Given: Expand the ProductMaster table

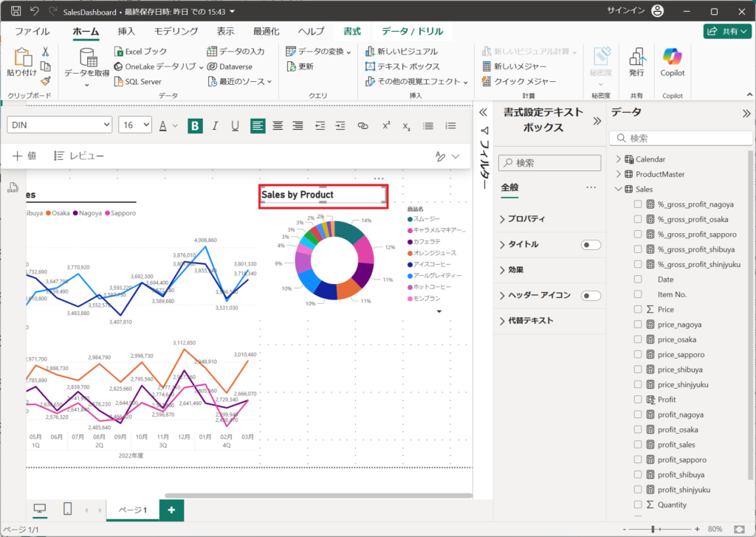Looking at the screenshot, I should tap(619, 174).
